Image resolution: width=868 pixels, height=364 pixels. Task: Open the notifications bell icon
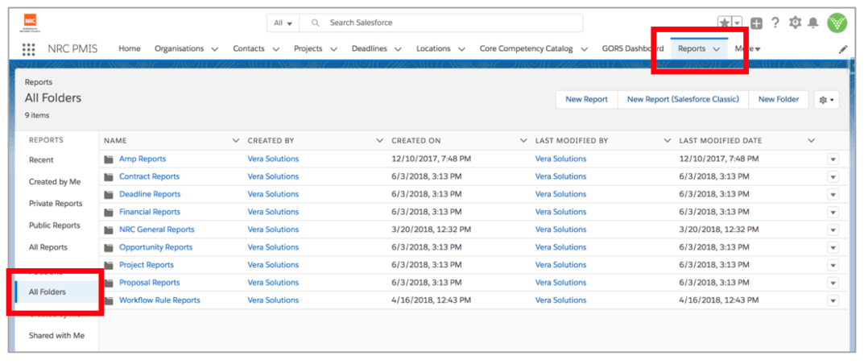813,23
